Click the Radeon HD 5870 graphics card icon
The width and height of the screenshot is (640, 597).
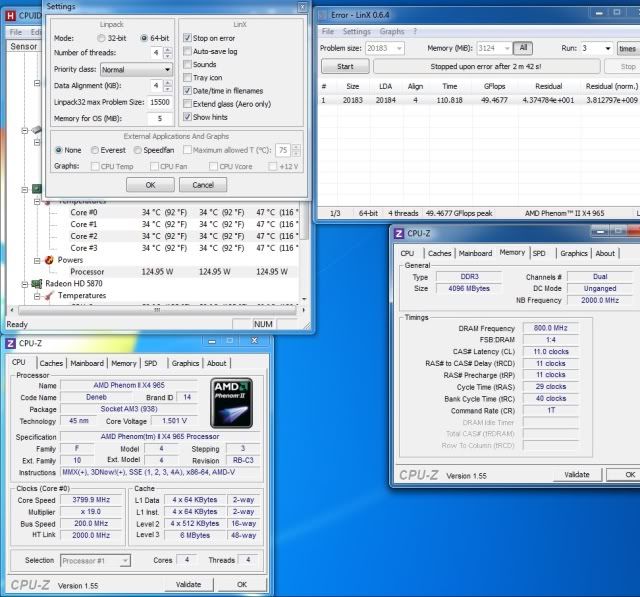point(37,284)
